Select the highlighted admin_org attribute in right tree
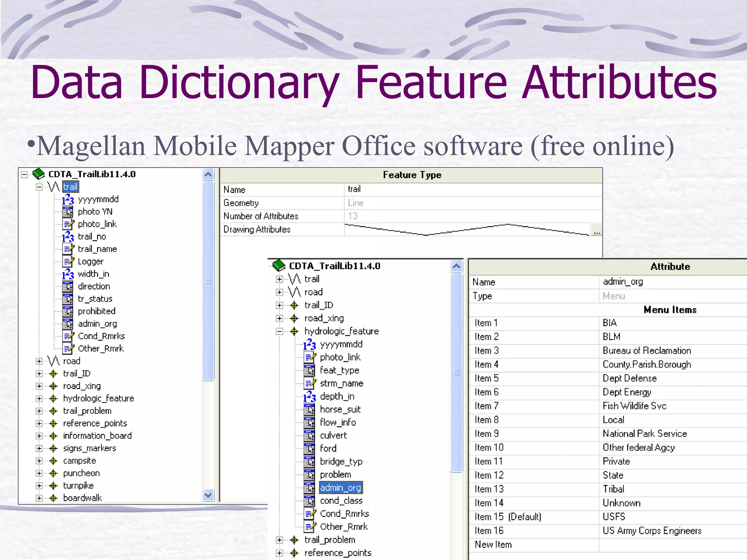The height and width of the screenshot is (560, 747). pyautogui.click(x=341, y=488)
